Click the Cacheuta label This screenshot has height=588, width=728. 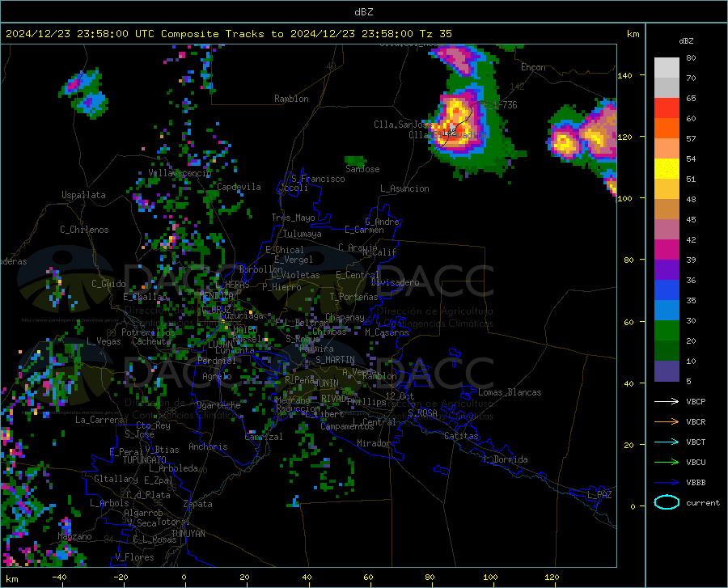(x=151, y=341)
